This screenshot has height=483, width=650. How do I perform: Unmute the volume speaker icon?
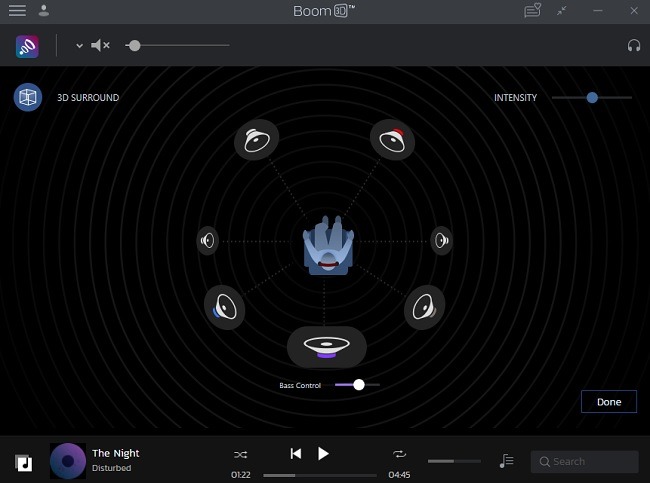[x=100, y=45]
